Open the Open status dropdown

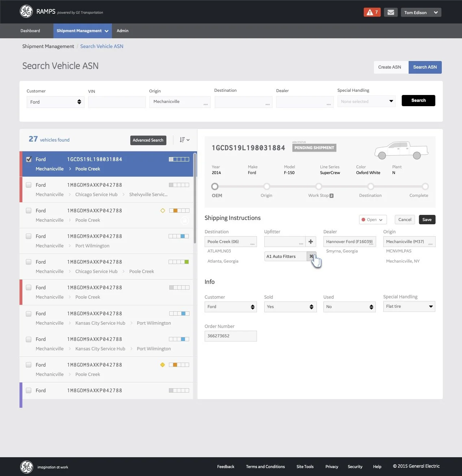tap(373, 220)
